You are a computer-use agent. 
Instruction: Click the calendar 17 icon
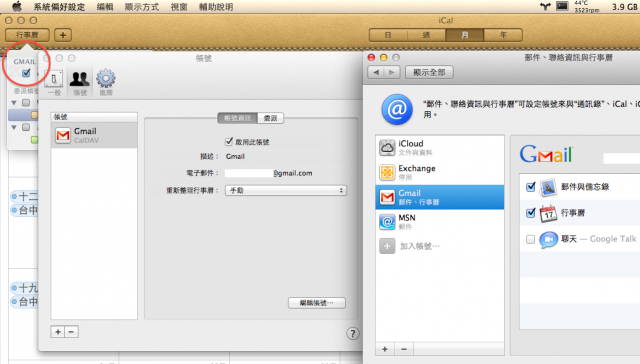pos(548,213)
